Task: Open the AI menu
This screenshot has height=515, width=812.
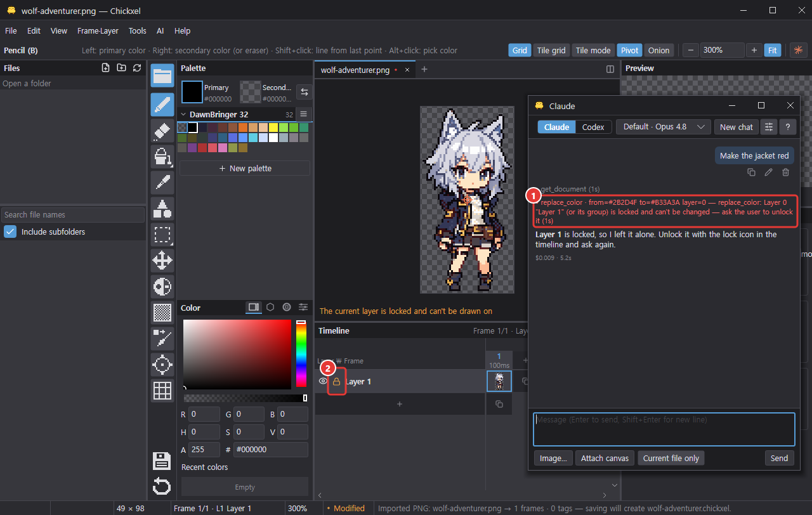Action: [x=160, y=30]
